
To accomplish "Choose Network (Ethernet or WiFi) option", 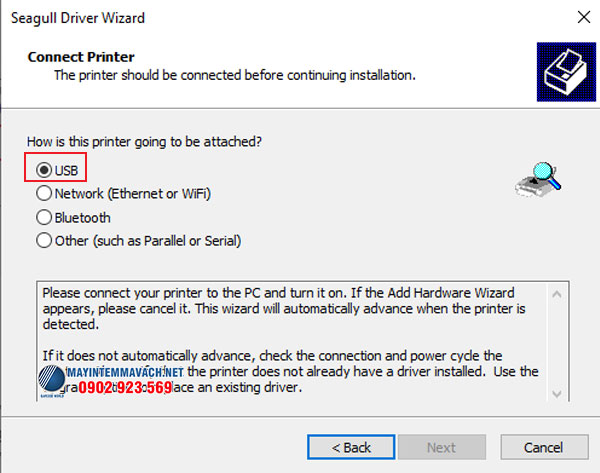I will tap(43, 193).
